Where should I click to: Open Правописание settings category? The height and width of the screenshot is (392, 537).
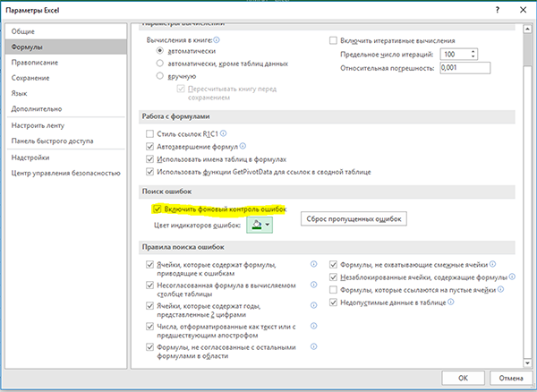click(65, 63)
